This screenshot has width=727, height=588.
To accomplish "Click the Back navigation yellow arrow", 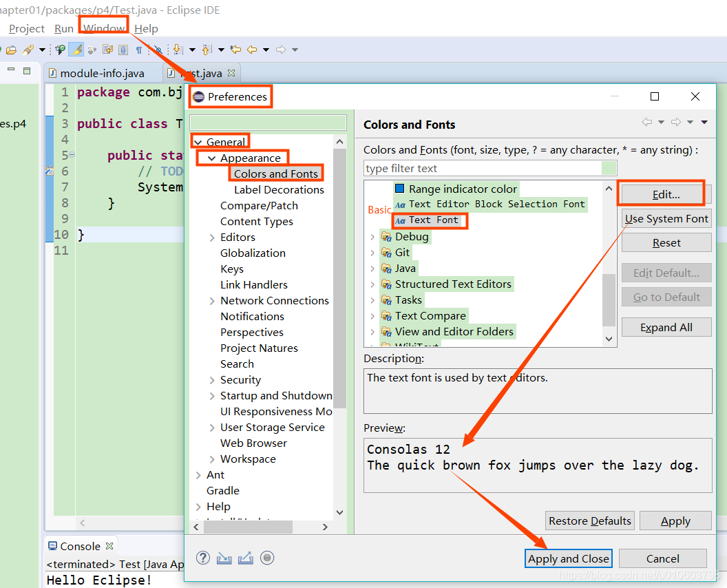I will point(252,50).
